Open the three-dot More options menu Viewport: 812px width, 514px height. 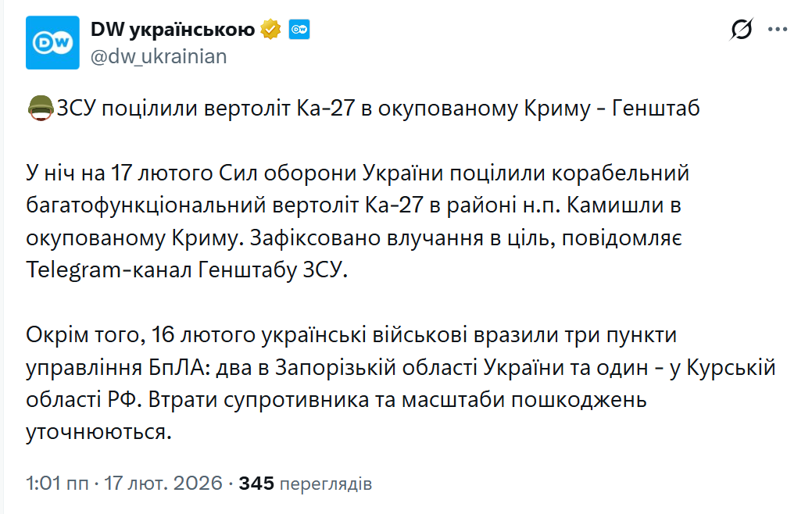pyautogui.click(x=778, y=30)
